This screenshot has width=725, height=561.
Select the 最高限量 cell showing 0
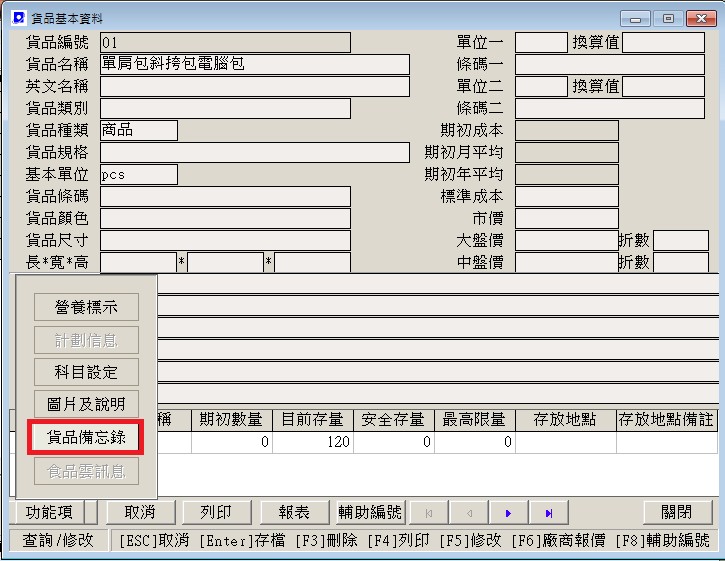474,442
